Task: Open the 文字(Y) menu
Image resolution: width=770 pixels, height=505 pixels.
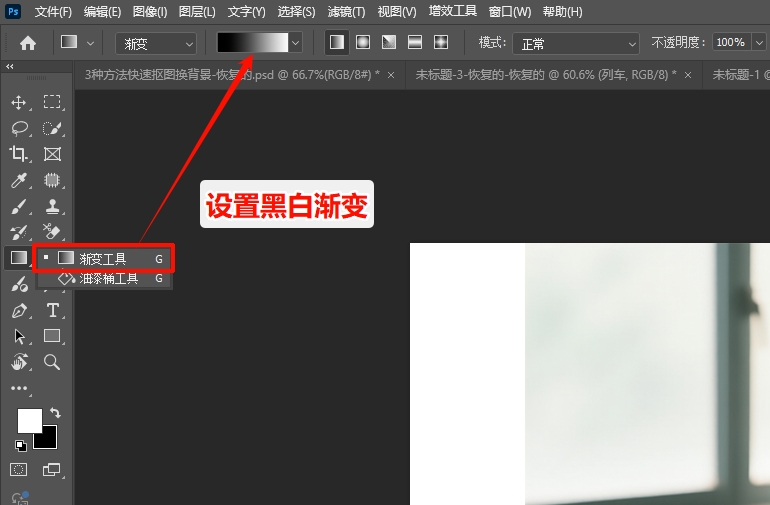Action: coord(247,11)
